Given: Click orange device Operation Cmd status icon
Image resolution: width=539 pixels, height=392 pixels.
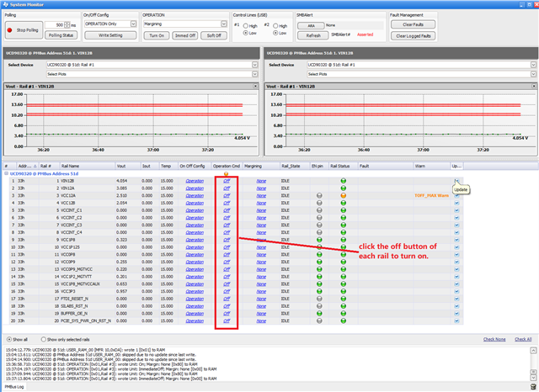Looking at the screenshot, I should [x=226, y=174].
